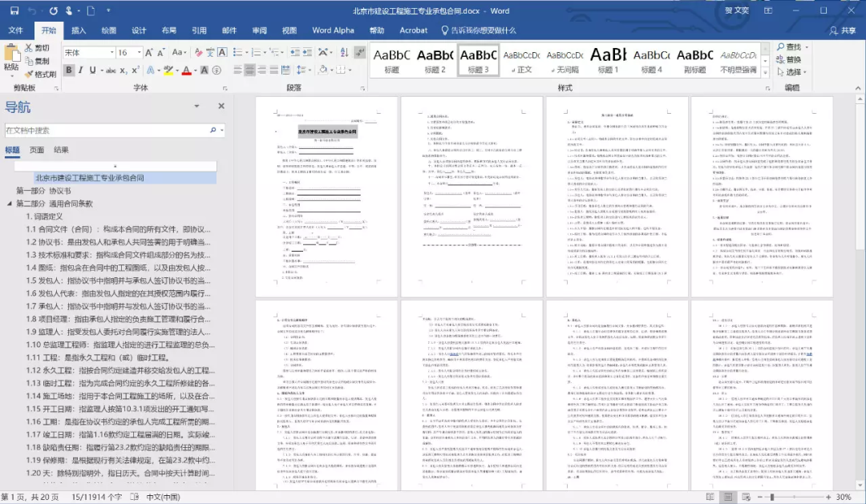Switch to 引用 ribbon tab
The width and height of the screenshot is (866, 504).
click(x=199, y=30)
